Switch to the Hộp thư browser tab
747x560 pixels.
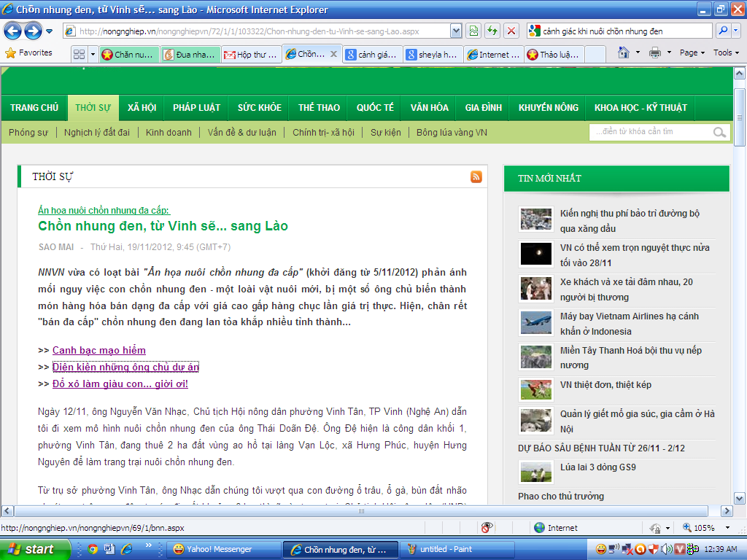pos(249,55)
